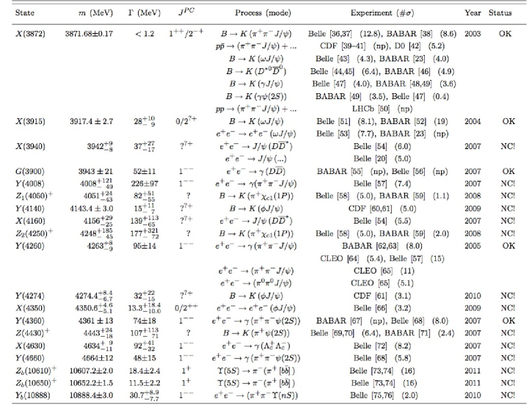Select the Yb(10888) state cell
The width and height of the screenshot is (532, 405).
click(x=32, y=395)
